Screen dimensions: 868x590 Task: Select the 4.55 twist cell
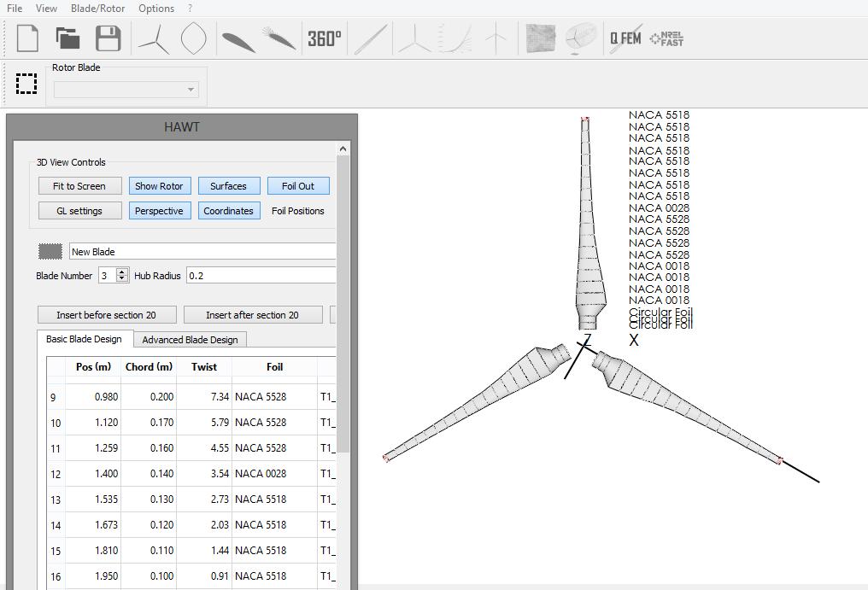point(204,447)
